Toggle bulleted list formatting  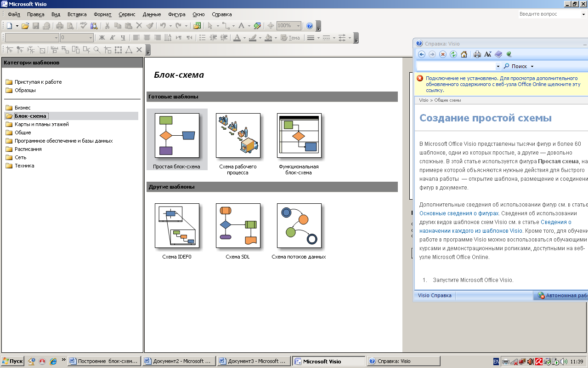pos(203,38)
